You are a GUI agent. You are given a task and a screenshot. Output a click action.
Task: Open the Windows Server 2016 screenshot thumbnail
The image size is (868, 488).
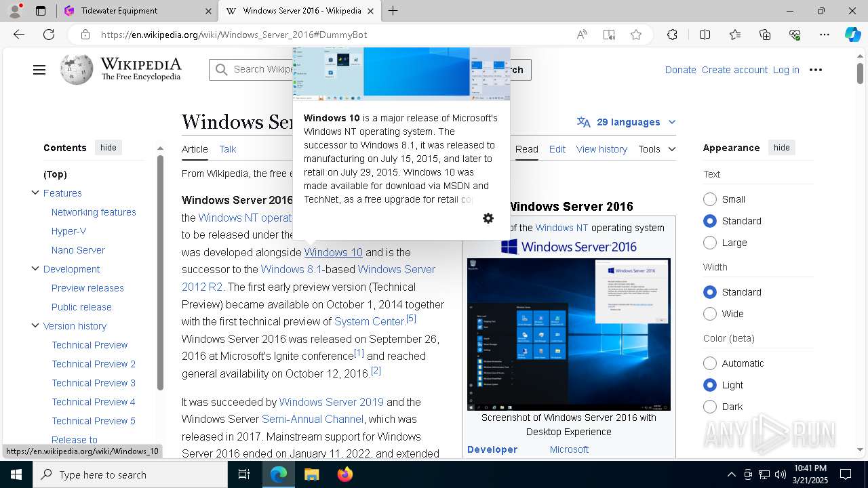(569, 334)
